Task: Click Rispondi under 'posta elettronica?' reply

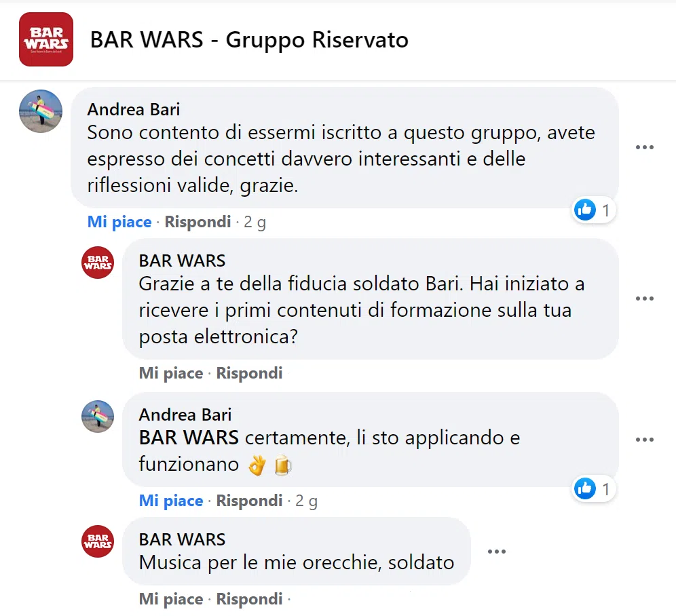Action: pyautogui.click(x=249, y=373)
